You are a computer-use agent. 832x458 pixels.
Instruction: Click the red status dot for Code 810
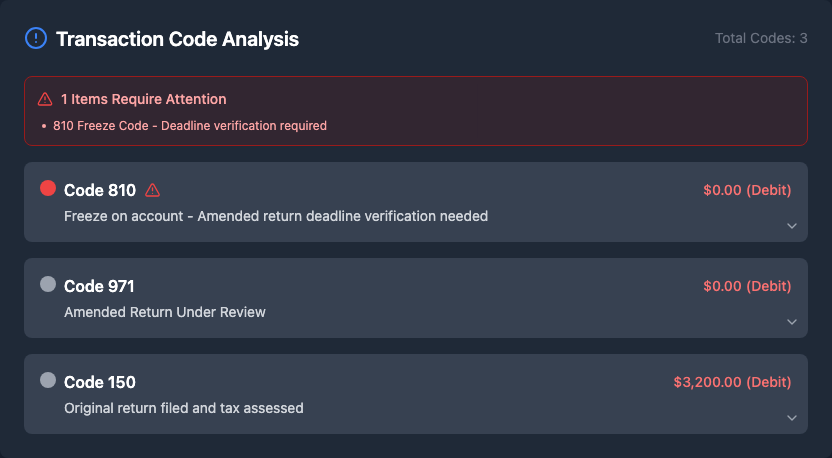point(48,188)
